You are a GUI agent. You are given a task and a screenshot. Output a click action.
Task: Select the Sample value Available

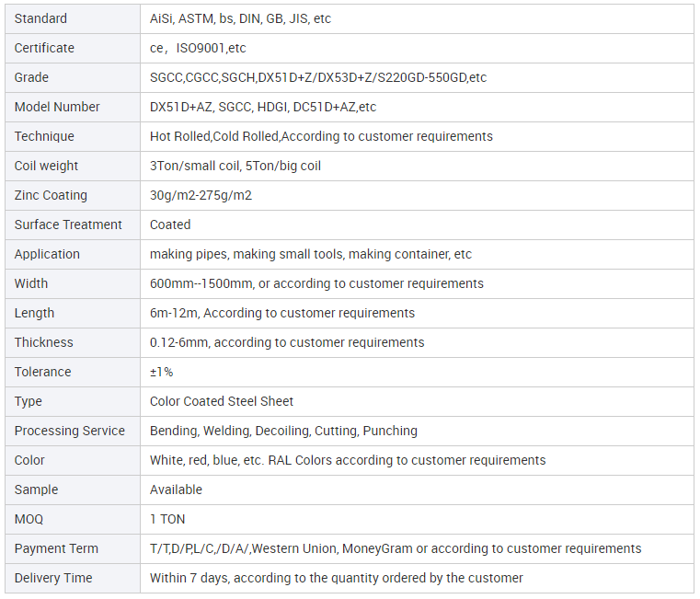(176, 490)
